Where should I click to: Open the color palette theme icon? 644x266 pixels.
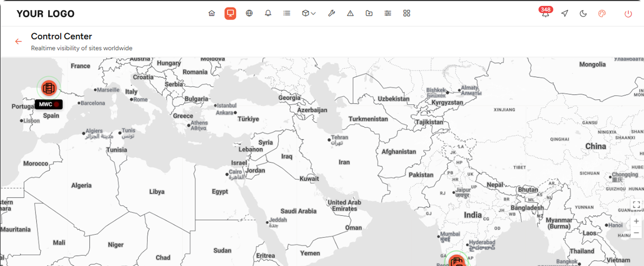(x=602, y=13)
